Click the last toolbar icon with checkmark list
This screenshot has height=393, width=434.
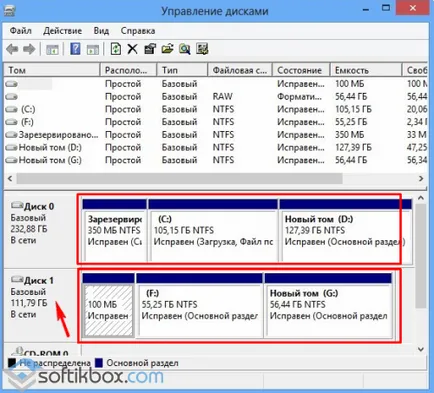202,49
